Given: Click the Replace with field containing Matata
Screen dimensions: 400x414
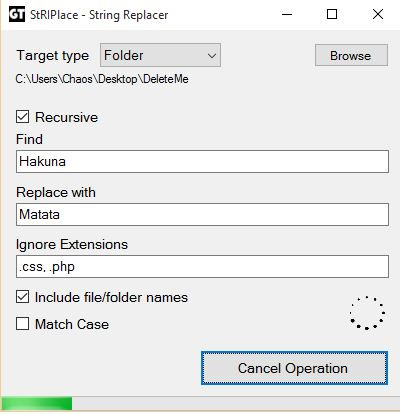Looking at the screenshot, I should (202, 214).
